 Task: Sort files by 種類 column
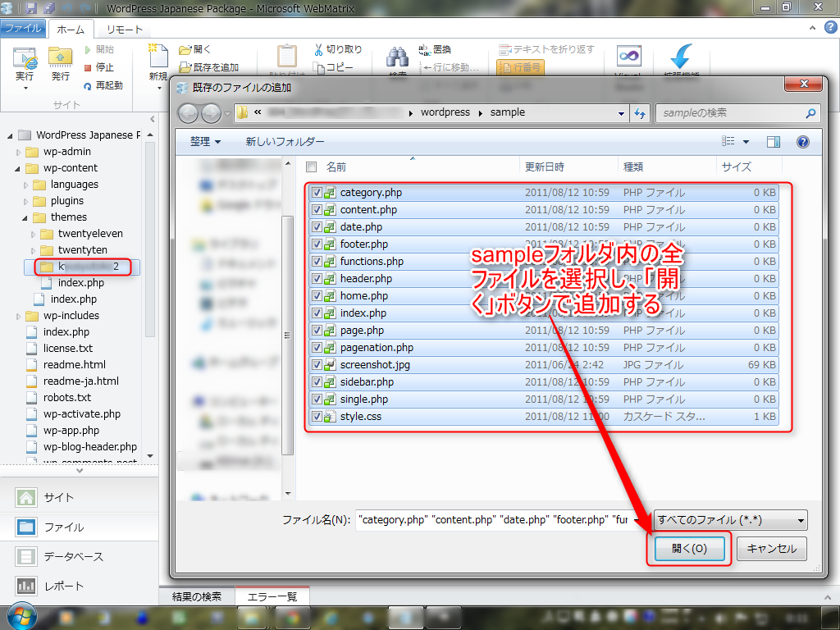pos(668,167)
